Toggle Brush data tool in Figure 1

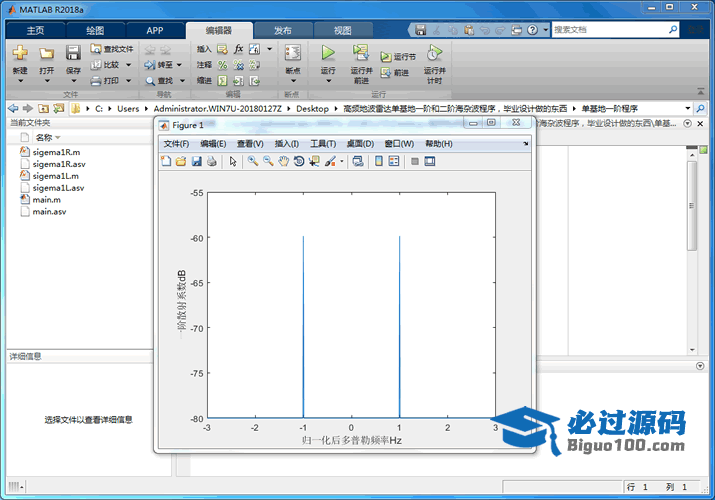pyautogui.click(x=330, y=161)
